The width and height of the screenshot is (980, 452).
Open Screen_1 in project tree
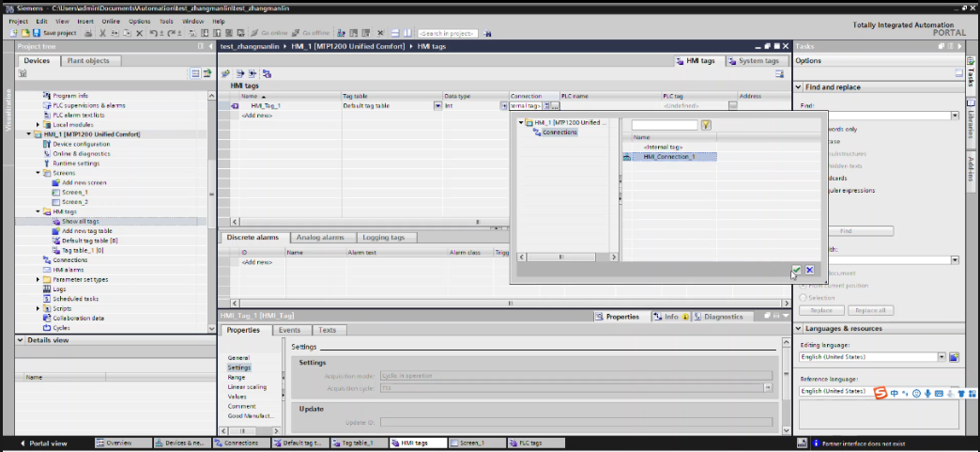pyautogui.click(x=74, y=193)
